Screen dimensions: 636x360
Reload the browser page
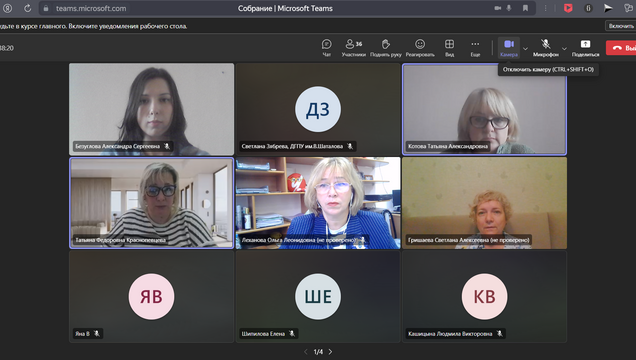tap(28, 8)
